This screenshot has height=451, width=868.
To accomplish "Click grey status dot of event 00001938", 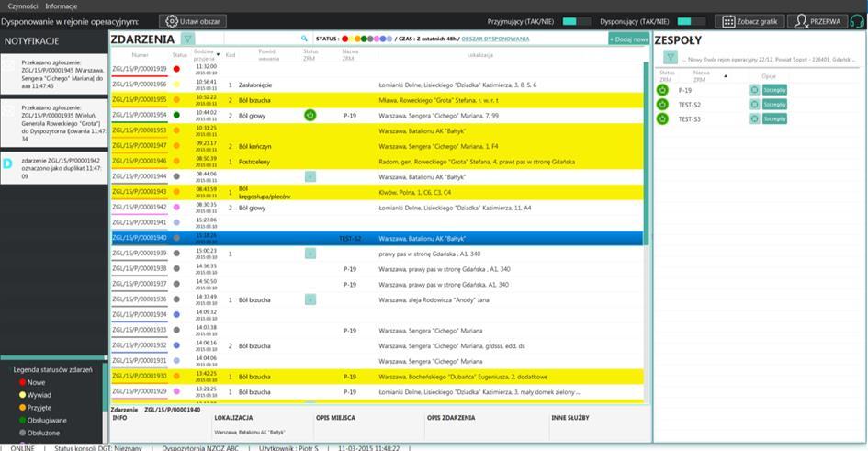I will click(176, 268).
